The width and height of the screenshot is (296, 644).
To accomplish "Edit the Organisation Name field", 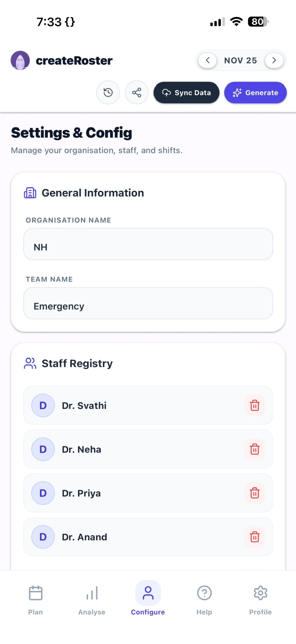I will [148, 244].
